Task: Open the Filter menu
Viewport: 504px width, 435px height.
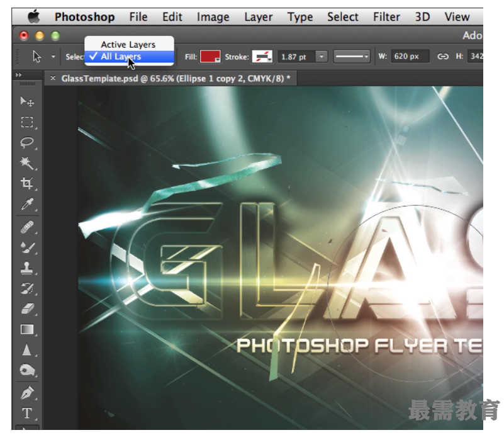Action: (x=386, y=17)
